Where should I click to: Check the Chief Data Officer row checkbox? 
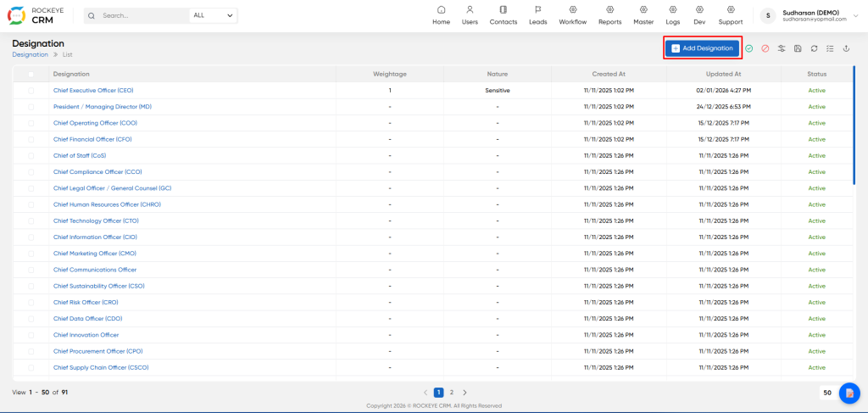(x=31, y=319)
